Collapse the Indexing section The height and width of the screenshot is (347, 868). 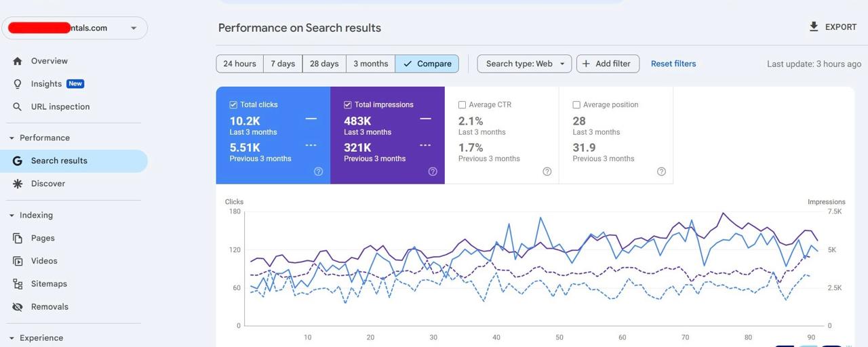(12, 216)
